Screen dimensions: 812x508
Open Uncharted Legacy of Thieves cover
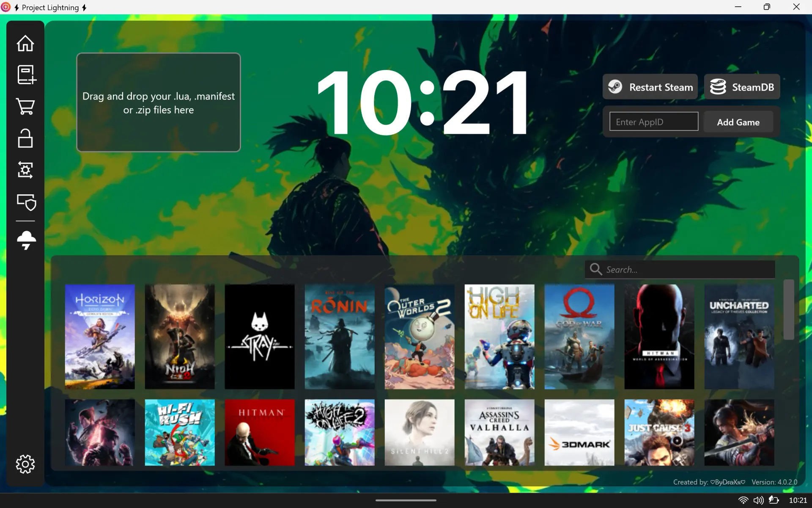pyautogui.click(x=739, y=337)
